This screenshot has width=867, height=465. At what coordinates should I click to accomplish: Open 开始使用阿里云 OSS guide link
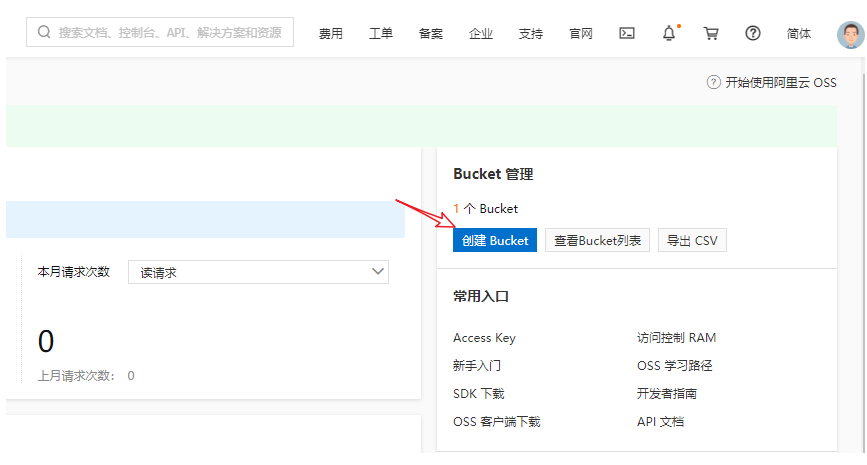(781, 82)
